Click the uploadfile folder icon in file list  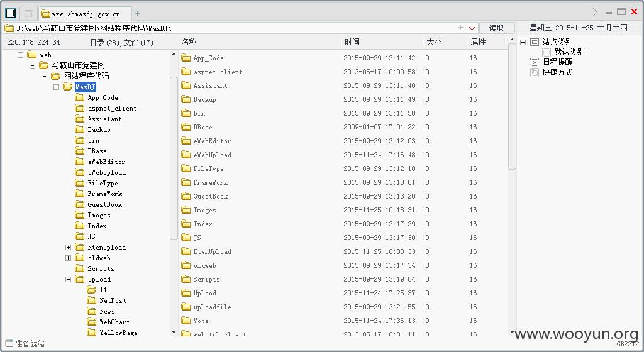pyautogui.click(x=186, y=307)
